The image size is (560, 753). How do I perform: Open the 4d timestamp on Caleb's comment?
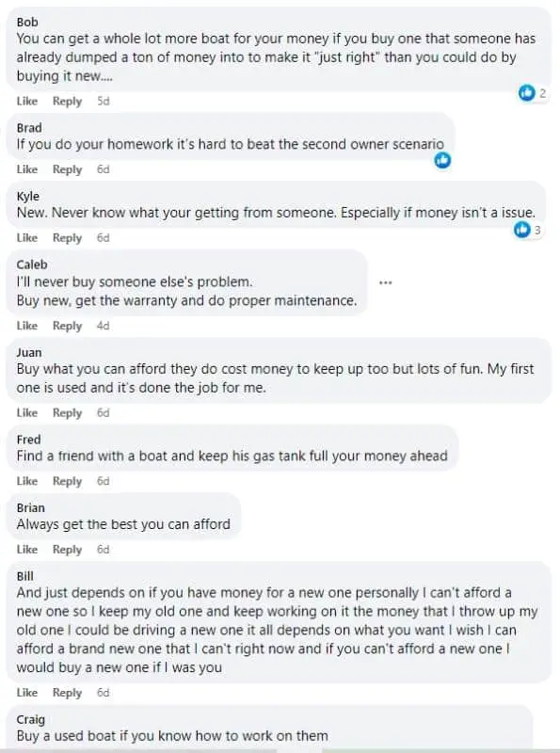click(x=104, y=326)
